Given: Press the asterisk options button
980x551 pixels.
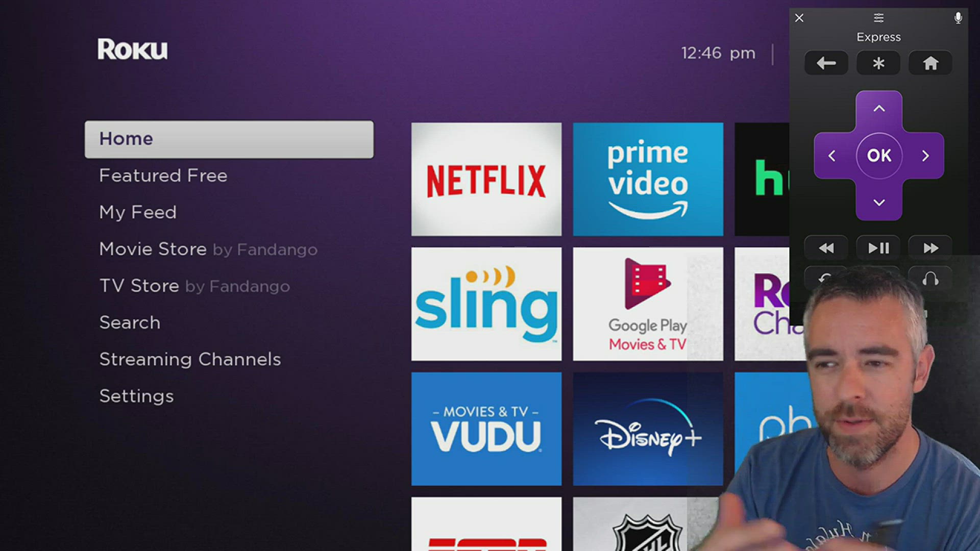Looking at the screenshot, I should point(878,63).
